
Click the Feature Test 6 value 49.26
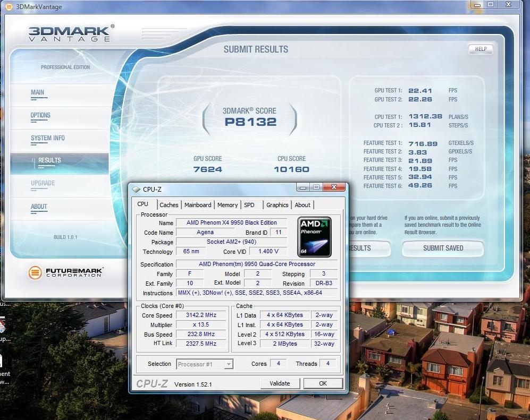pyautogui.click(x=420, y=185)
